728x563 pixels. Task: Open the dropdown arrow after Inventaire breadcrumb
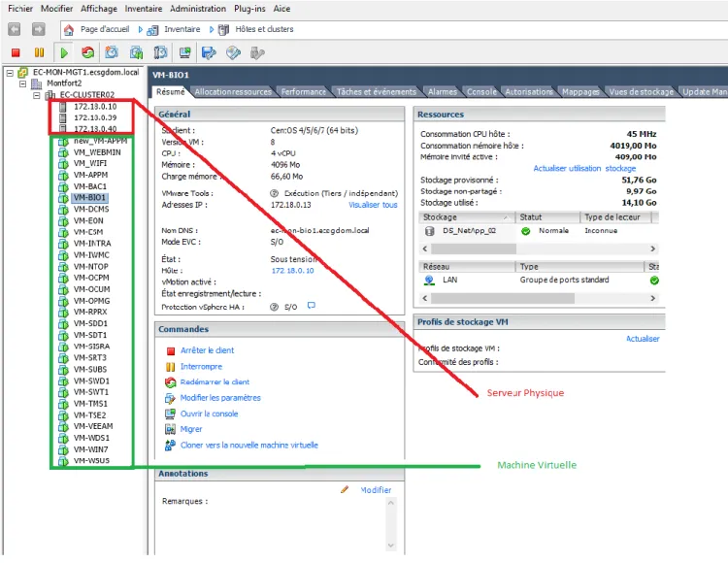coord(212,30)
